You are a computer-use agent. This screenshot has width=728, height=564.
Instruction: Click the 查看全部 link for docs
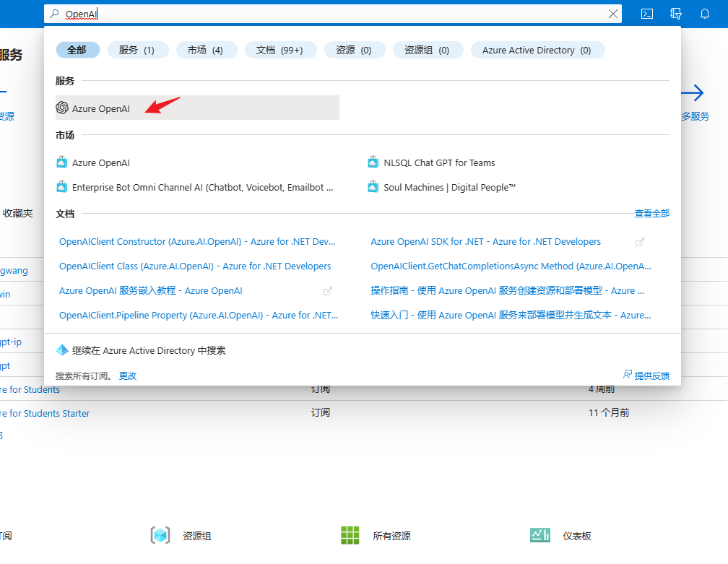[x=651, y=214]
